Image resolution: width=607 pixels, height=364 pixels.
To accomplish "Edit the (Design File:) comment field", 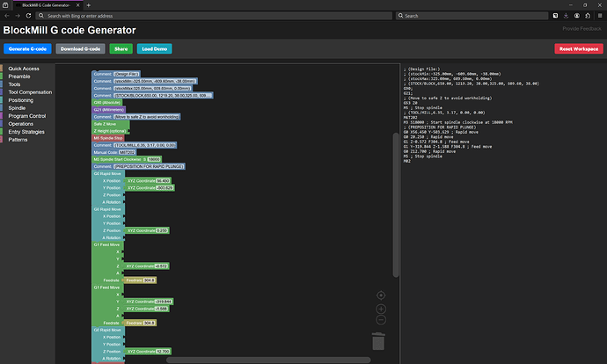I will click(126, 74).
